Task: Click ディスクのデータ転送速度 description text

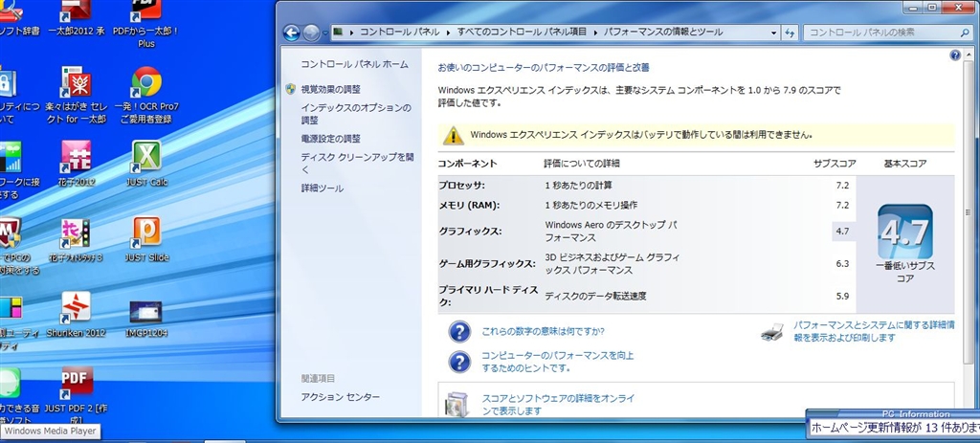Action: click(x=595, y=297)
